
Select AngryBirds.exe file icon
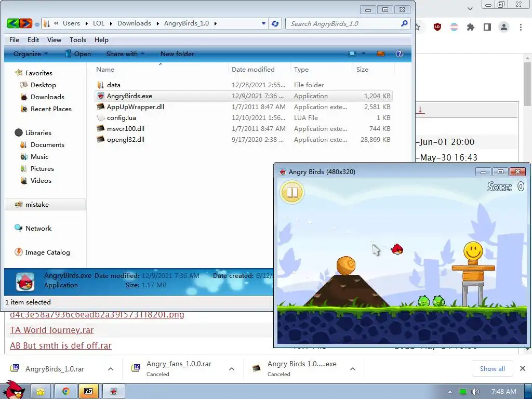[x=100, y=96]
